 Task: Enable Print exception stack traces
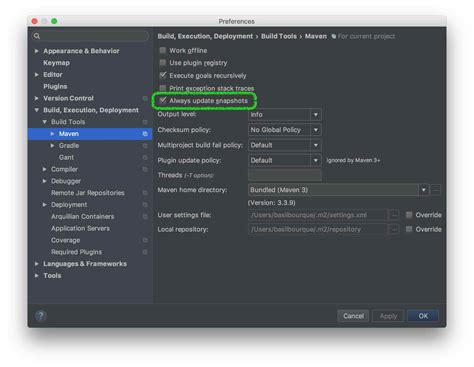click(x=163, y=88)
